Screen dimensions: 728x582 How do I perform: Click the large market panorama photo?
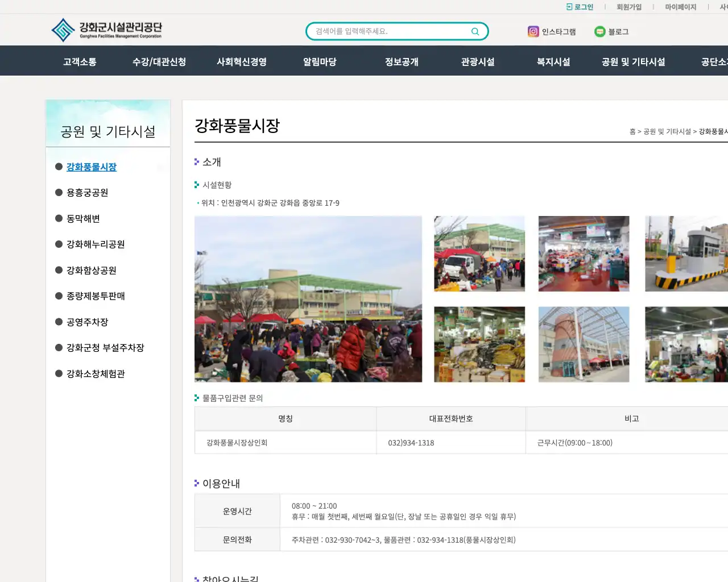click(x=308, y=298)
